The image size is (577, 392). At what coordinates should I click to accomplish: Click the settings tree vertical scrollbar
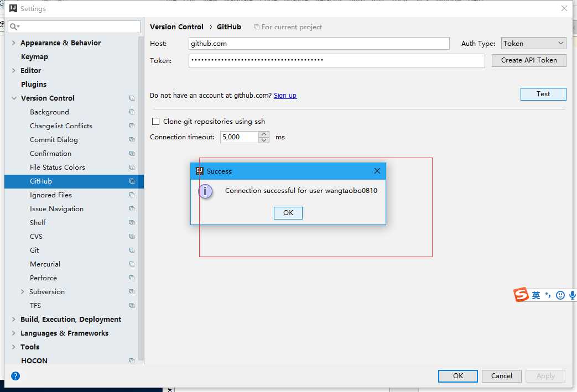141,198
